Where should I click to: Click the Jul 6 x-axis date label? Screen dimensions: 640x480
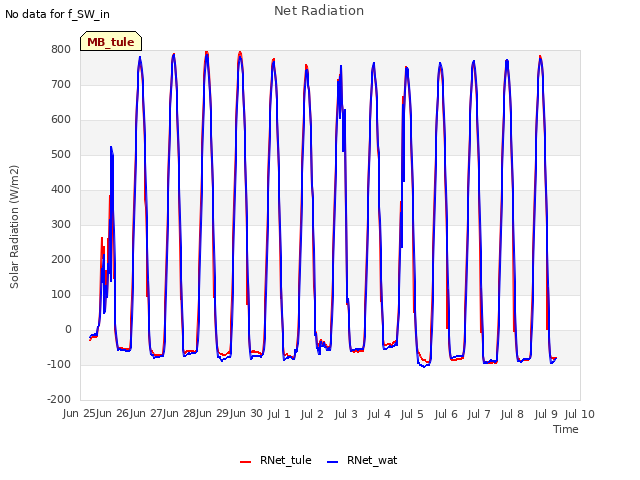coord(446,415)
